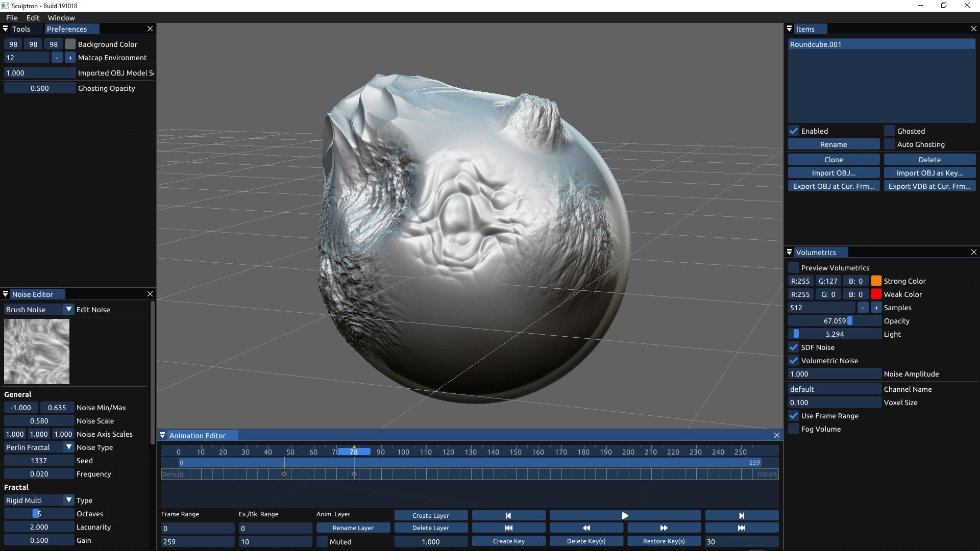The width and height of the screenshot is (980, 551).
Task: Open the Window menu
Action: [61, 18]
